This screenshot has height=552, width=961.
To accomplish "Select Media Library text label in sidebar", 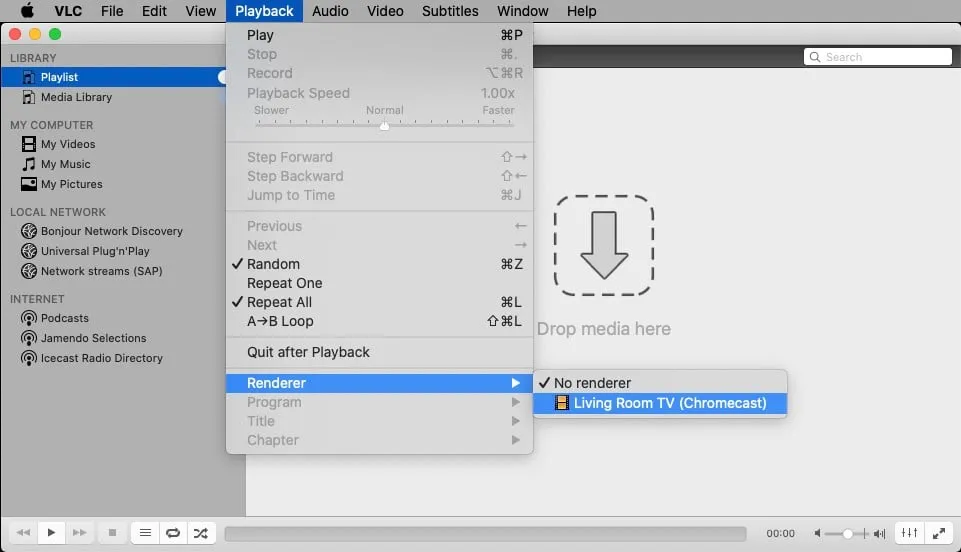I will point(76,97).
